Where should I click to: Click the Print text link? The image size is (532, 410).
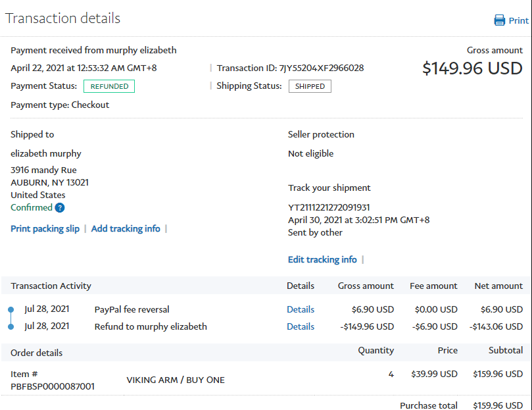pyautogui.click(x=519, y=20)
